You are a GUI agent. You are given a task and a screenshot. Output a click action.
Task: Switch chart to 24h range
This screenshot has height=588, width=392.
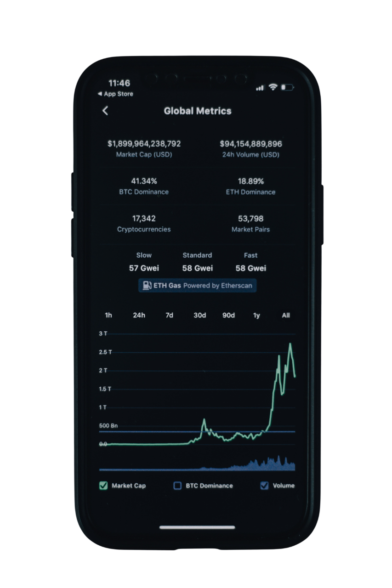139,315
